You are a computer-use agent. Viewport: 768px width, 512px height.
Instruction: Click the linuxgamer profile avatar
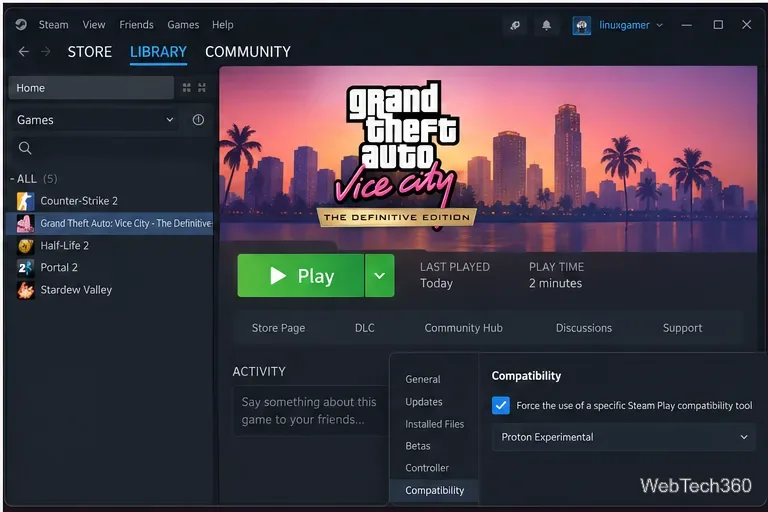click(x=581, y=25)
